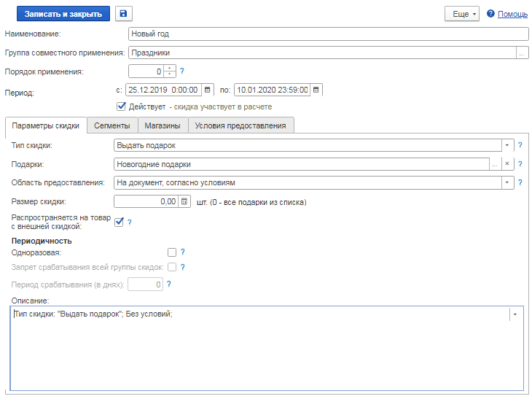Image resolution: width=532 pixels, height=399 pixels.
Task: Click the period end date field
Action: click(x=272, y=90)
